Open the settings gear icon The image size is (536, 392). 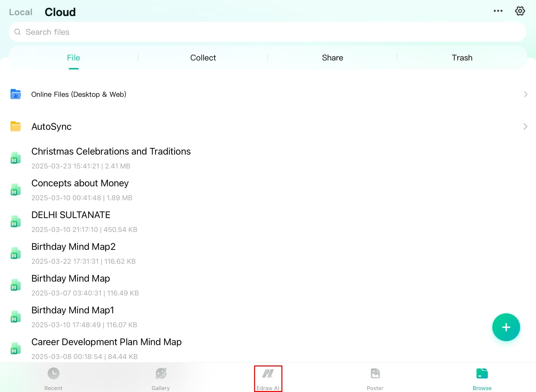pyautogui.click(x=520, y=11)
